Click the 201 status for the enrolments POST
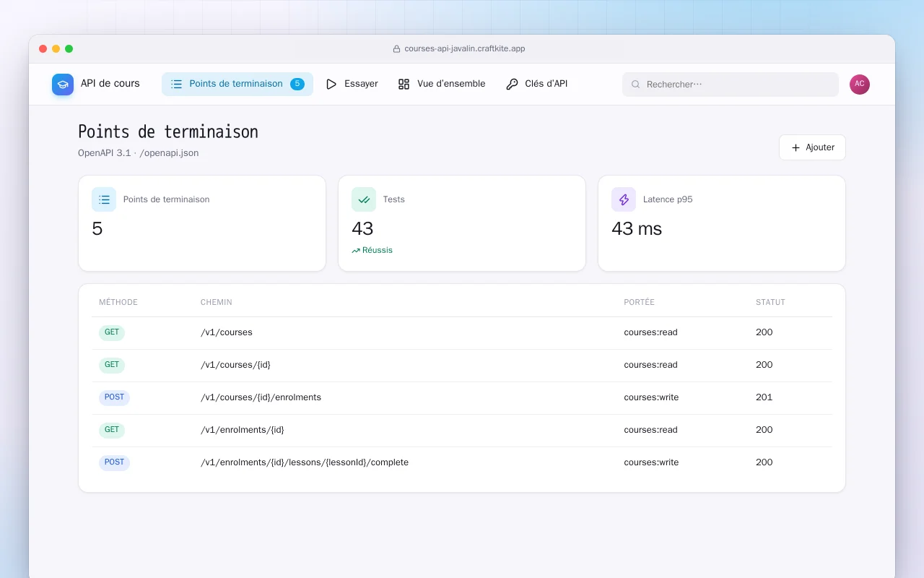924x578 pixels. 764,397
